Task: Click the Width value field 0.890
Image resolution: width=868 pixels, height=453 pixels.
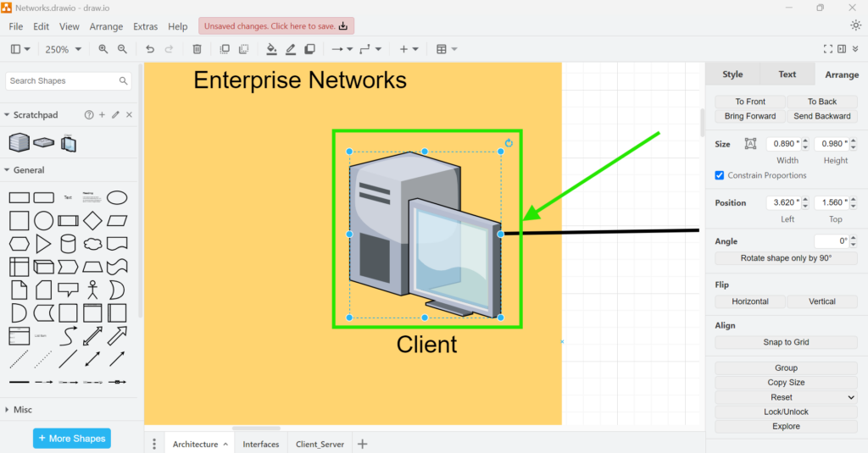Action: [784, 144]
